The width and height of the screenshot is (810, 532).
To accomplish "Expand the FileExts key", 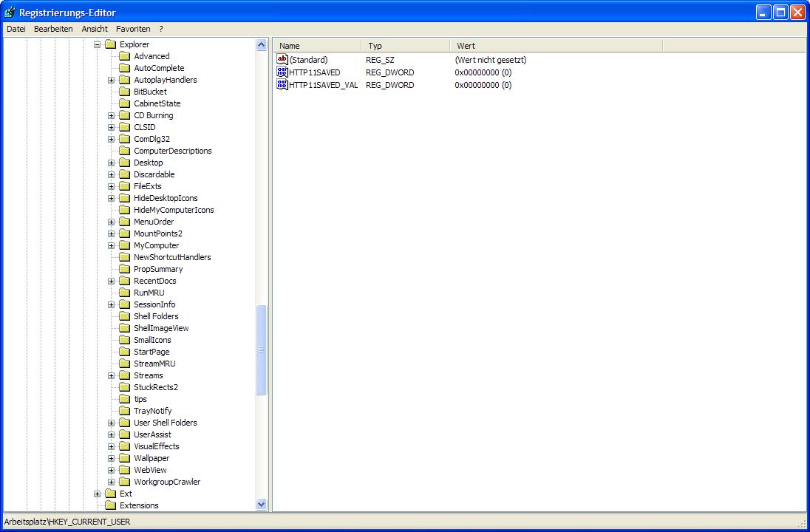I will [x=111, y=186].
